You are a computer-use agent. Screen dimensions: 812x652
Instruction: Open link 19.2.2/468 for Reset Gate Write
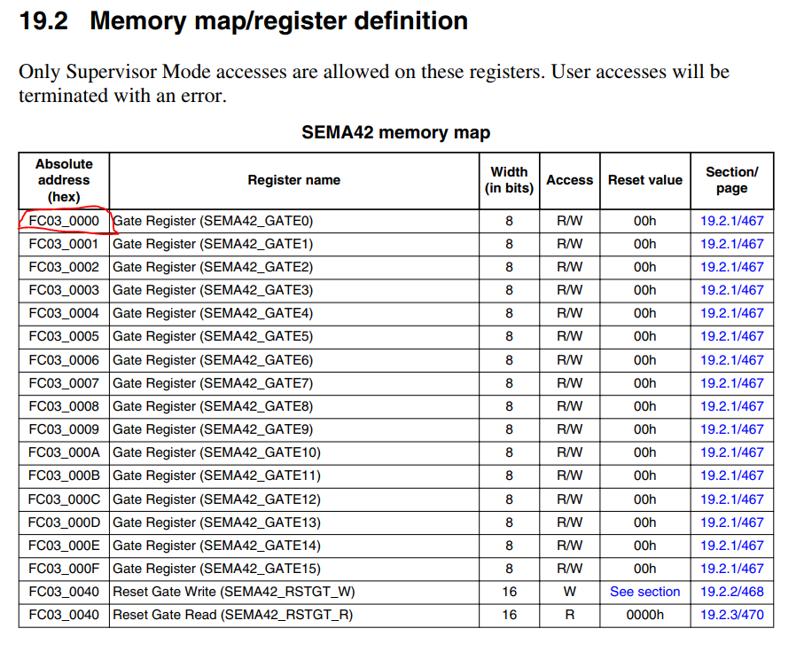pos(731,592)
